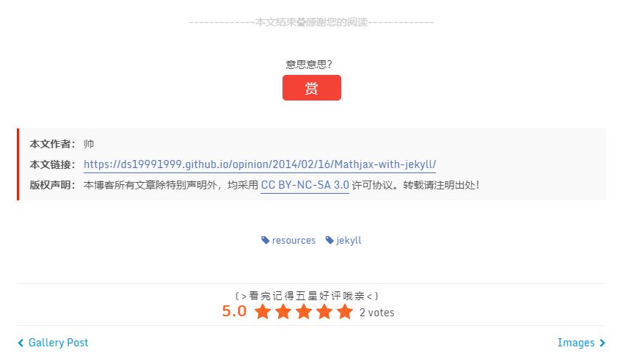Viewport: 623px width, 364px height.
Task: Rate the post three stars
Action: click(304, 312)
